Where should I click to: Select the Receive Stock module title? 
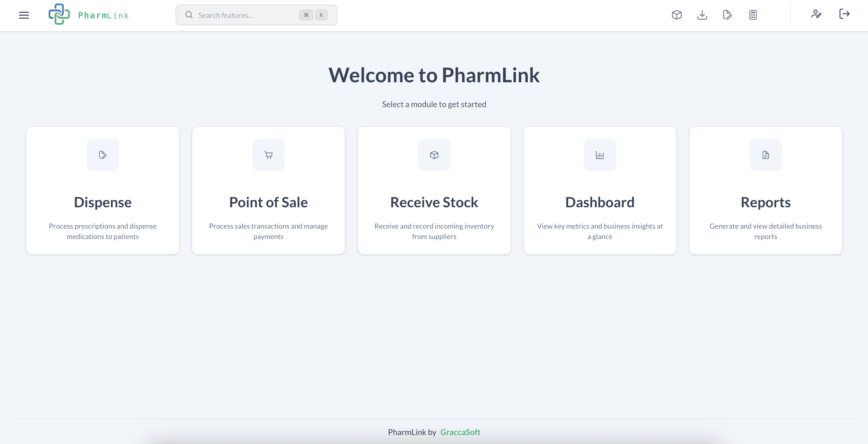[x=434, y=202]
